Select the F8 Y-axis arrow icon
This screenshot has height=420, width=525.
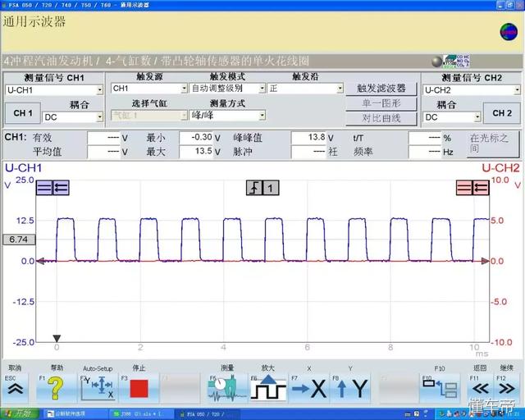(352, 389)
